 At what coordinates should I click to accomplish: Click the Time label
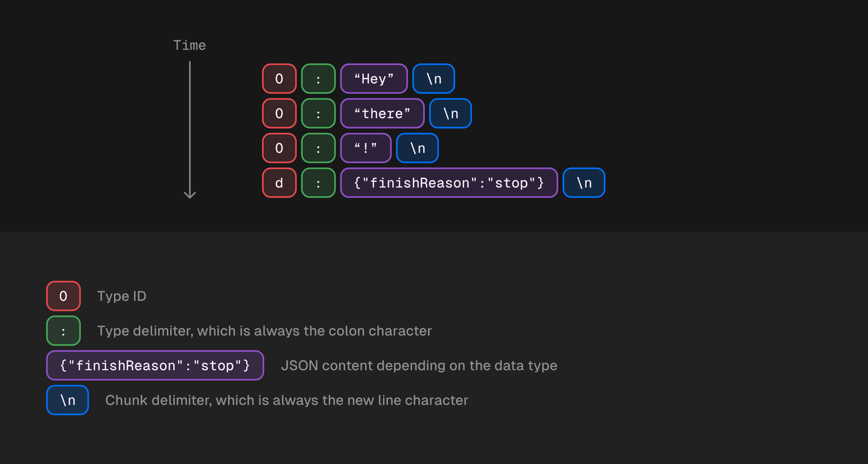[189, 45]
